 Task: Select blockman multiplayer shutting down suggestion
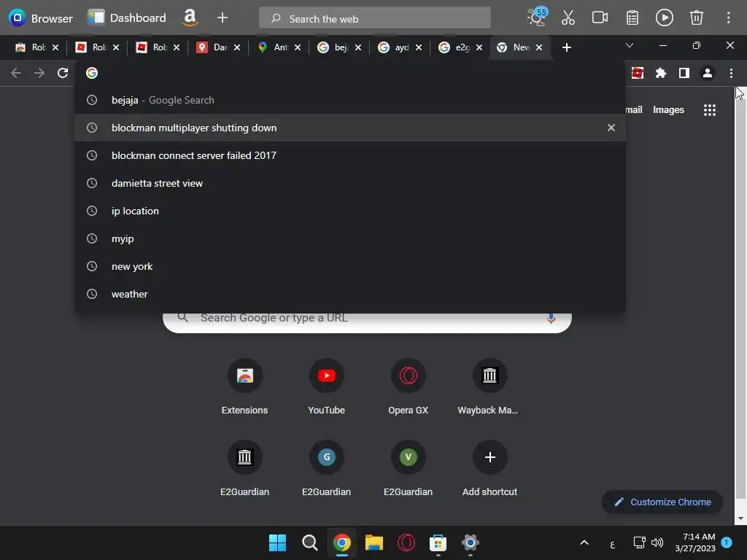click(x=349, y=128)
